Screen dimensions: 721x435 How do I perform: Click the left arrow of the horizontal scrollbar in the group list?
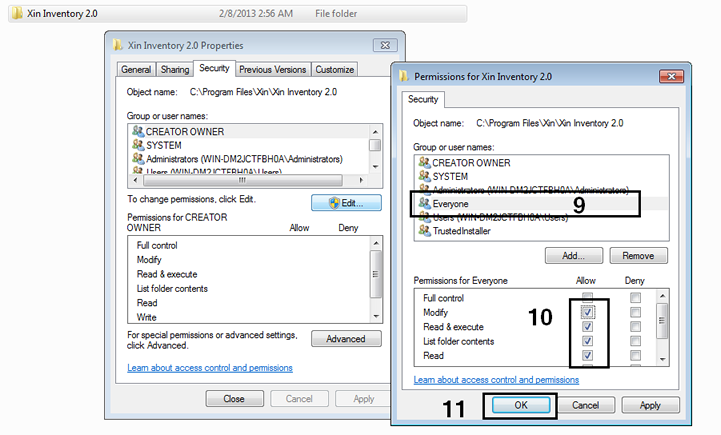point(135,180)
